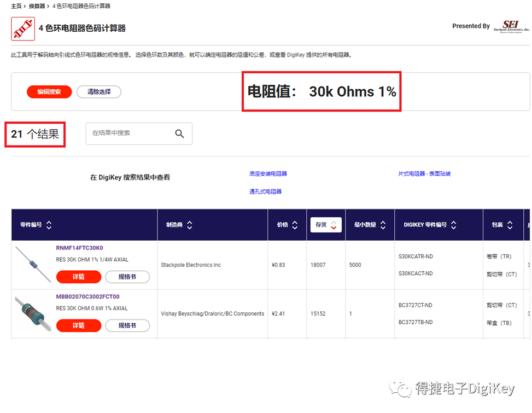532x413 pixels.
Task: Click the RES 30K OHM 1% 1/4W AXIAL description
Action: 92,260
